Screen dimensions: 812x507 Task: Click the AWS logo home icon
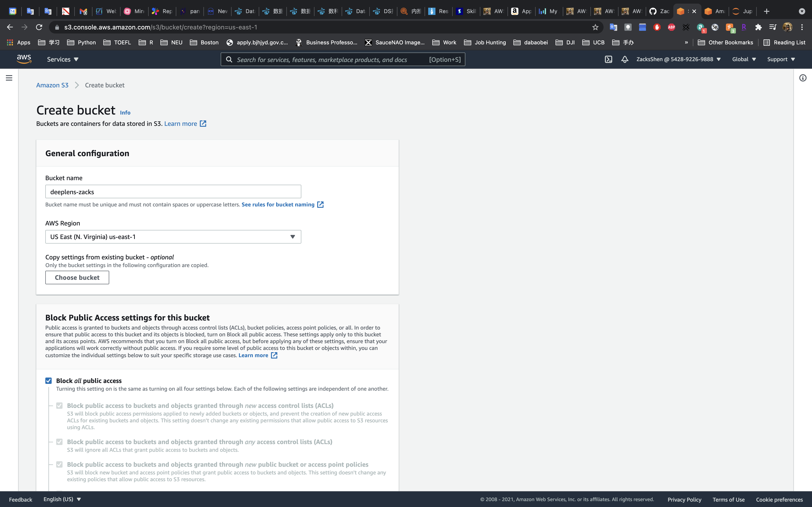coord(24,59)
